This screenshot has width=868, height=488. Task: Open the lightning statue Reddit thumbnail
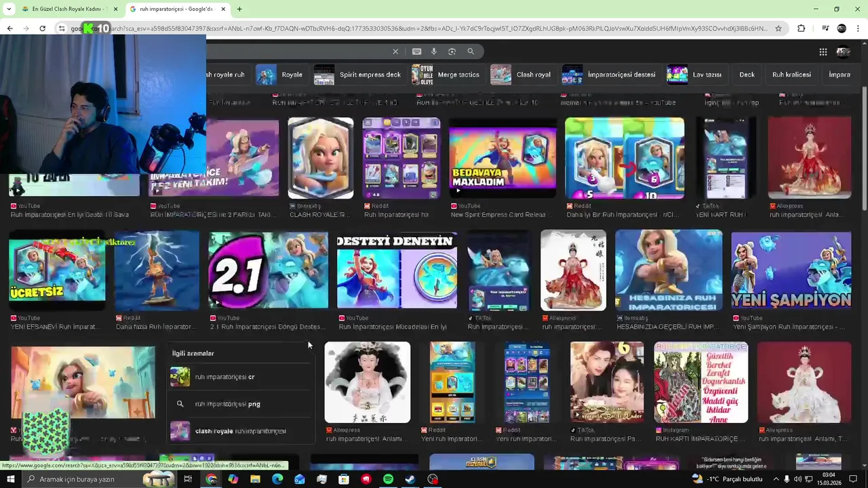157,270
